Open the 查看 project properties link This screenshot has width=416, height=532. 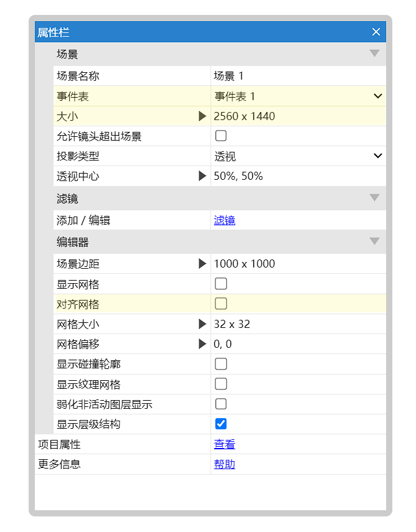pyautogui.click(x=224, y=444)
